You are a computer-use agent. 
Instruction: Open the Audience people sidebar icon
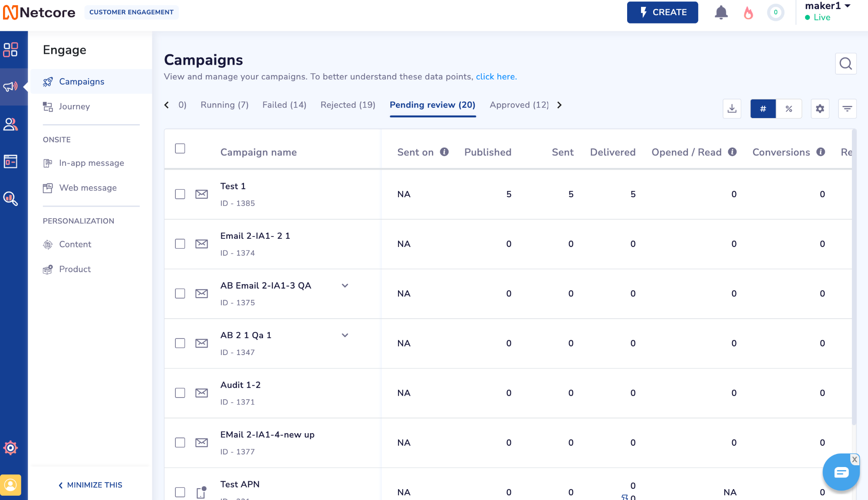(10, 125)
